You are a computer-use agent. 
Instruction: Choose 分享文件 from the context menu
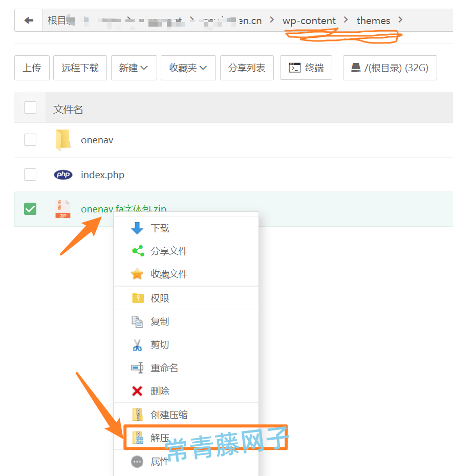tap(186, 251)
